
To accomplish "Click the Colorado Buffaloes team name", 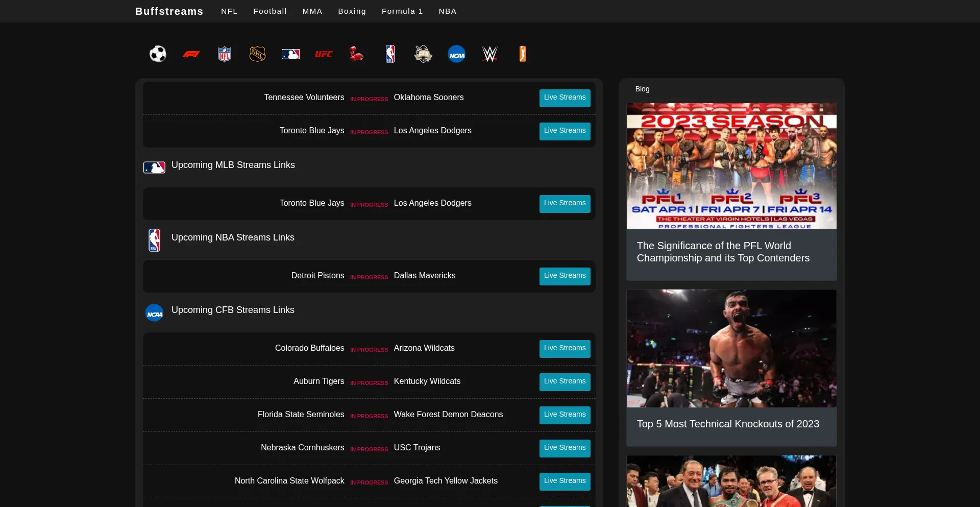I will pyautogui.click(x=310, y=348).
